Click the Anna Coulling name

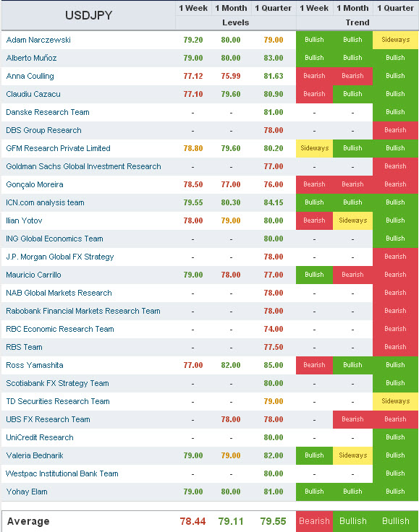point(30,76)
